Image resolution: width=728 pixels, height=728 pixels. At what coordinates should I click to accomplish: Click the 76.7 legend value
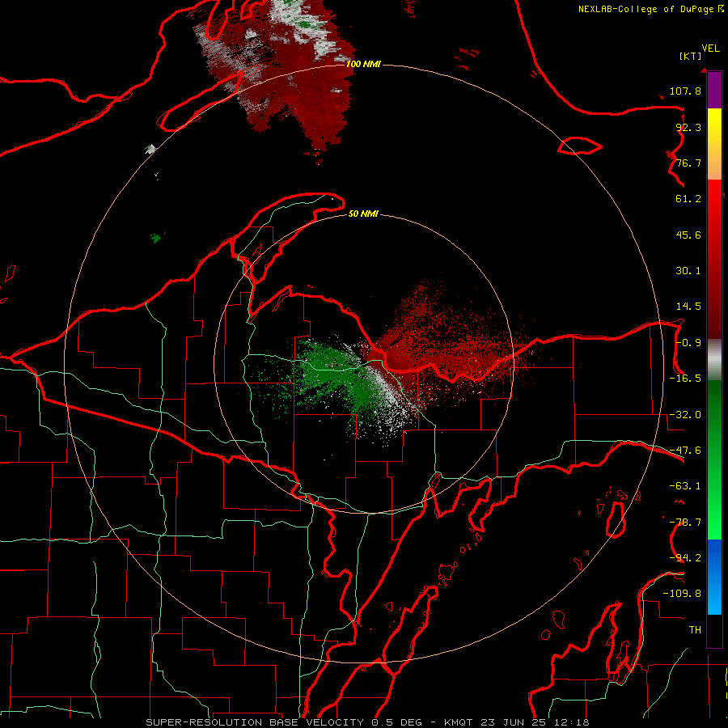click(688, 163)
